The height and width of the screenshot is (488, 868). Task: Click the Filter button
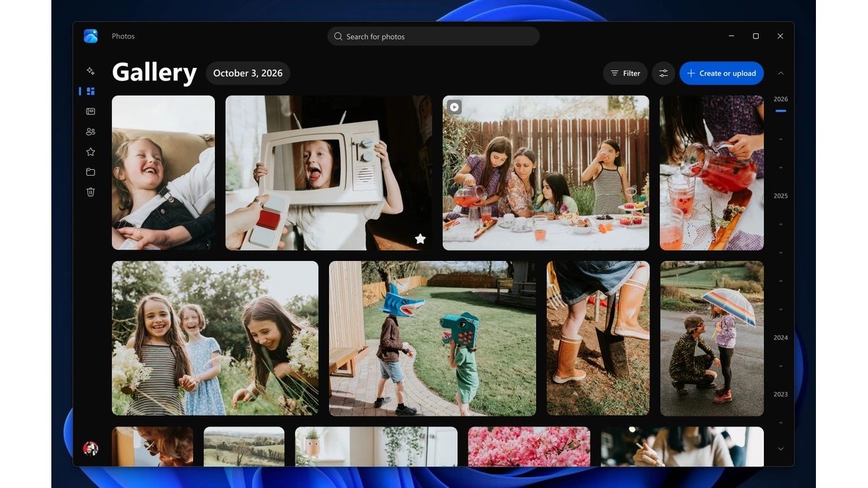coord(625,73)
